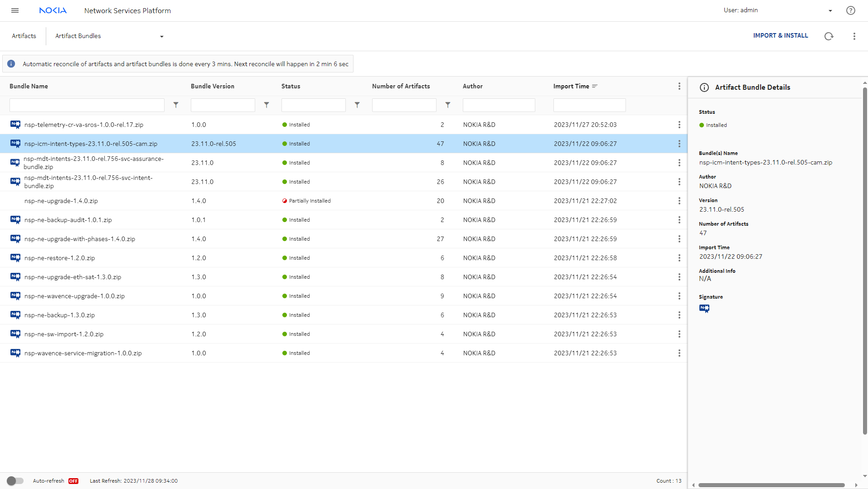Open row actions for nsp-wavence-service-migration-1.0.0.zip

[679, 353]
